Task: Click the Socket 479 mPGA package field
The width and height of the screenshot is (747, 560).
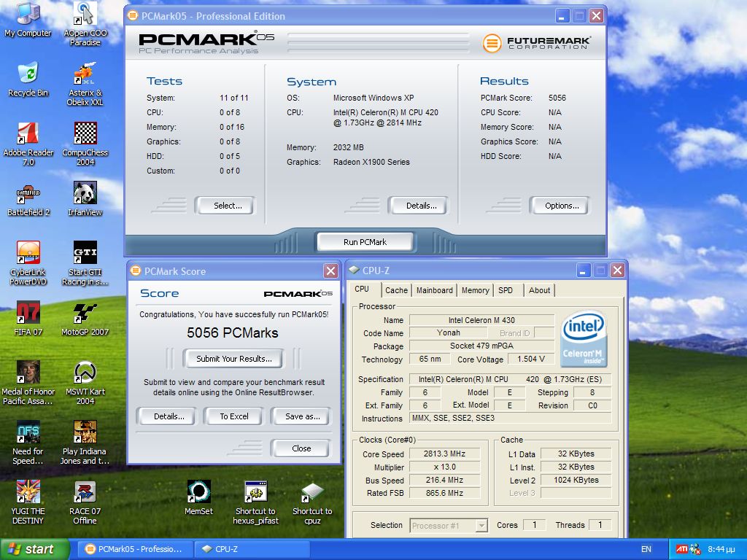Action: point(481,346)
